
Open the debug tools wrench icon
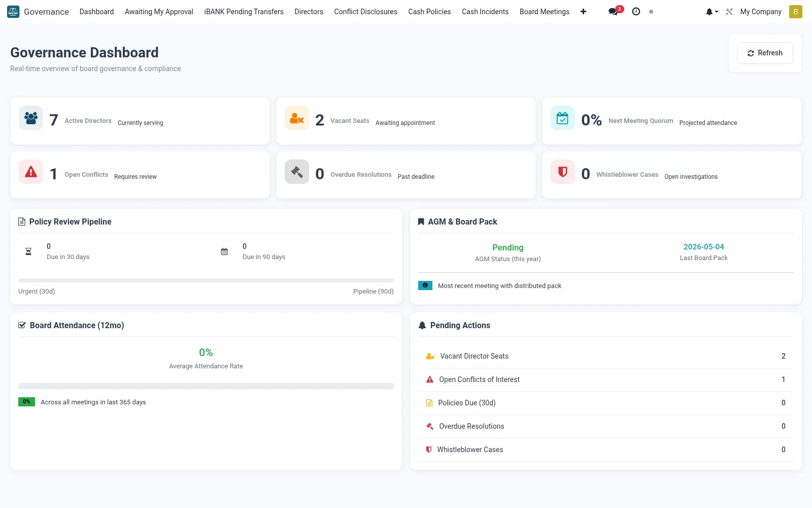[729, 11]
